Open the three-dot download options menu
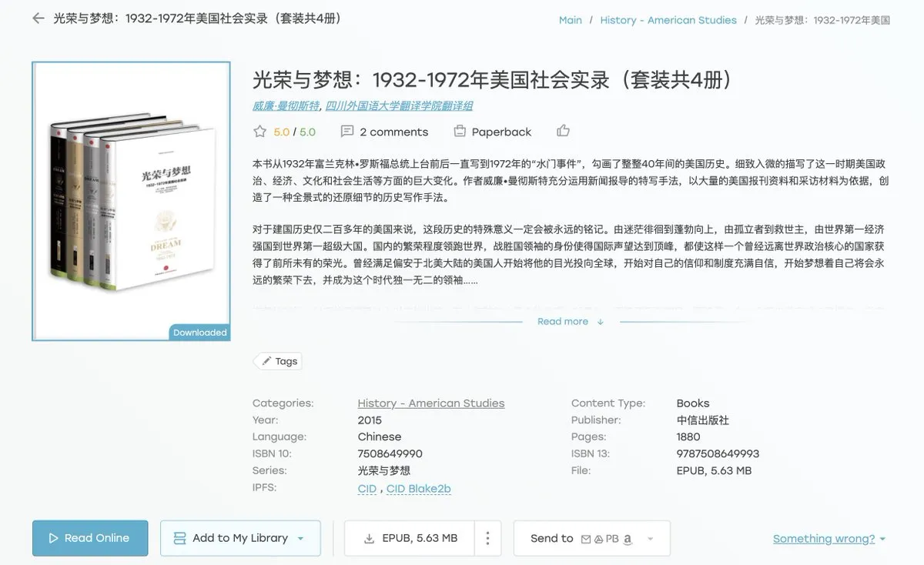The height and width of the screenshot is (565, 924). tap(487, 539)
